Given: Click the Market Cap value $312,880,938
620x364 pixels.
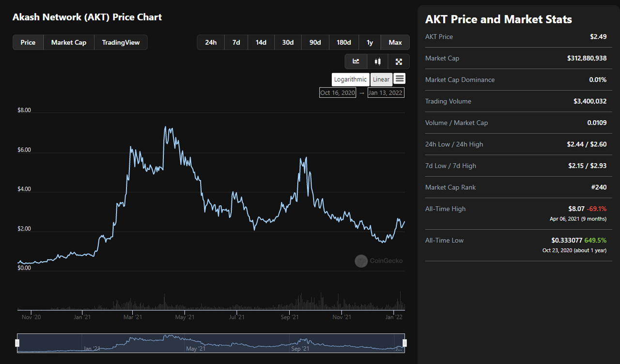Looking at the screenshot, I should tap(587, 58).
